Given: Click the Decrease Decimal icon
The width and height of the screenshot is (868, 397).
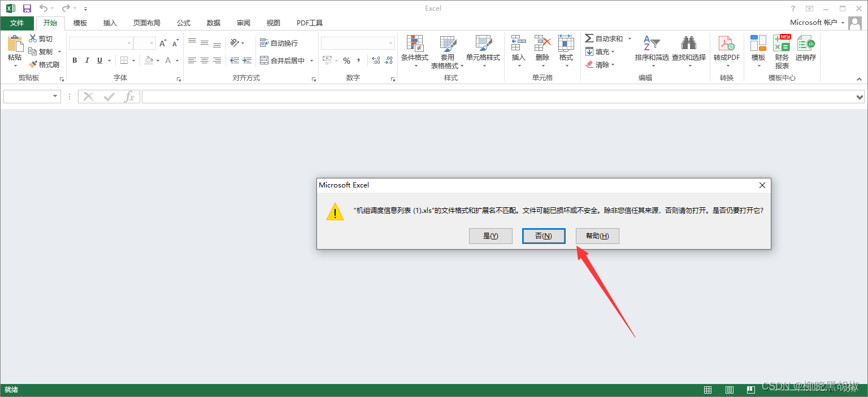Looking at the screenshot, I should [388, 60].
